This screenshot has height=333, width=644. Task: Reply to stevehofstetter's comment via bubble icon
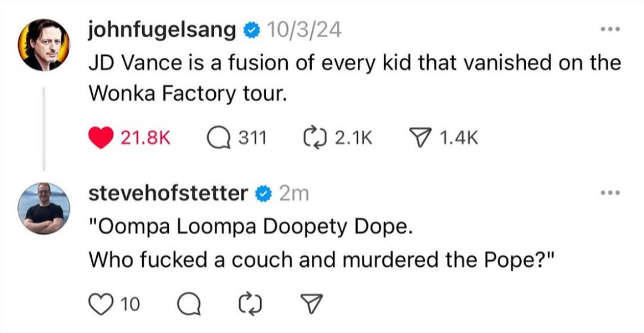click(x=187, y=305)
